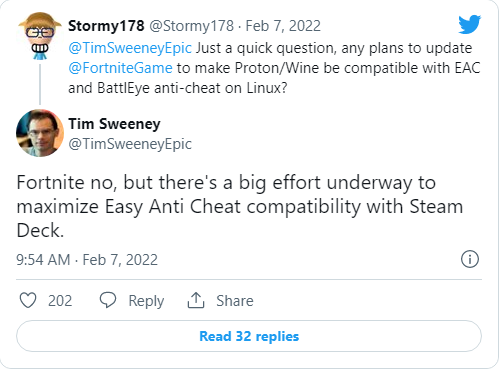Like the tweet with the heart icon
This screenshot has height=369, width=499.
point(28,300)
